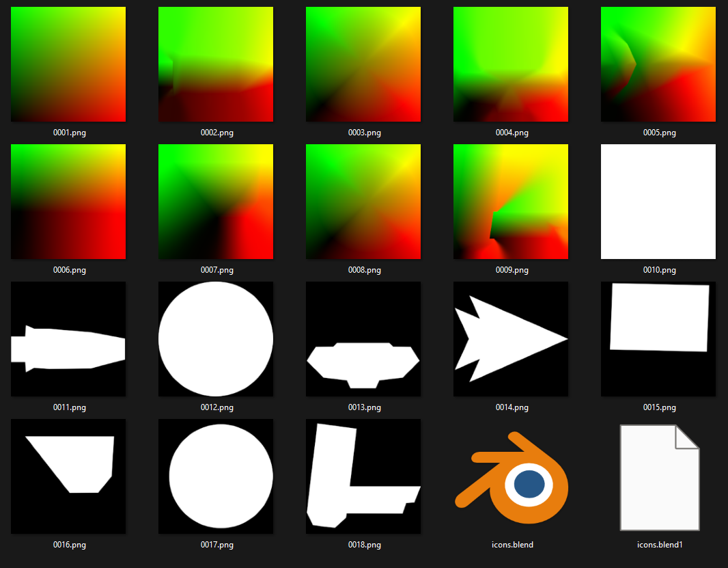Click the green gradient thumbnail 0004.png
The image size is (728, 568).
pos(510,64)
